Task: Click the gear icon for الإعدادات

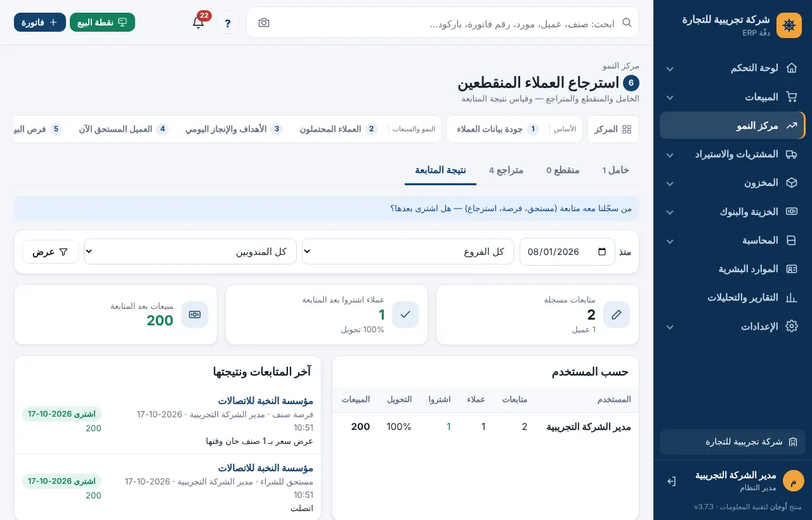Action: (792, 326)
